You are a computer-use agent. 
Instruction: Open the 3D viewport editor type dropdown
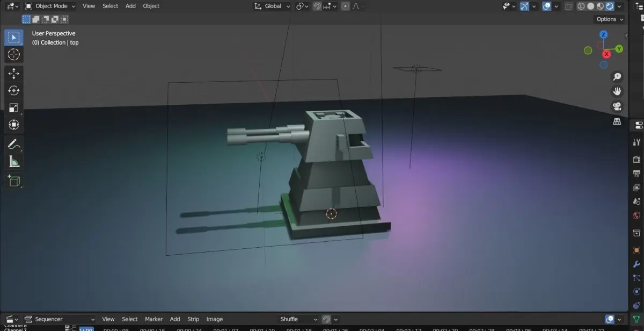tap(13, 6)
